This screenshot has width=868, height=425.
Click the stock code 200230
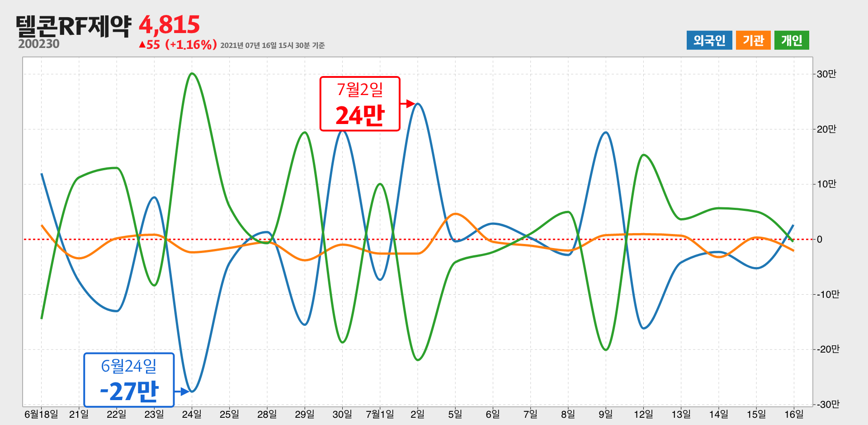tap(39, 44)
